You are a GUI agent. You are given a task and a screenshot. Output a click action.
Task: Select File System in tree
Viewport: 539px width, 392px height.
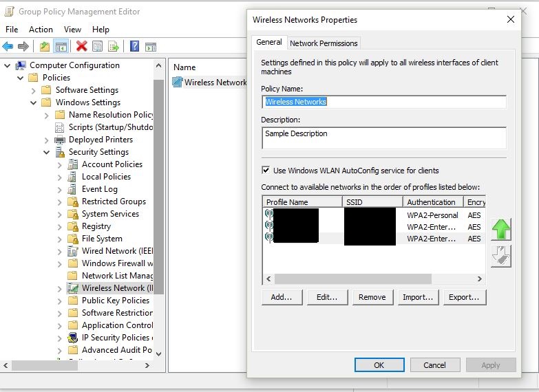tap(102, 239)
